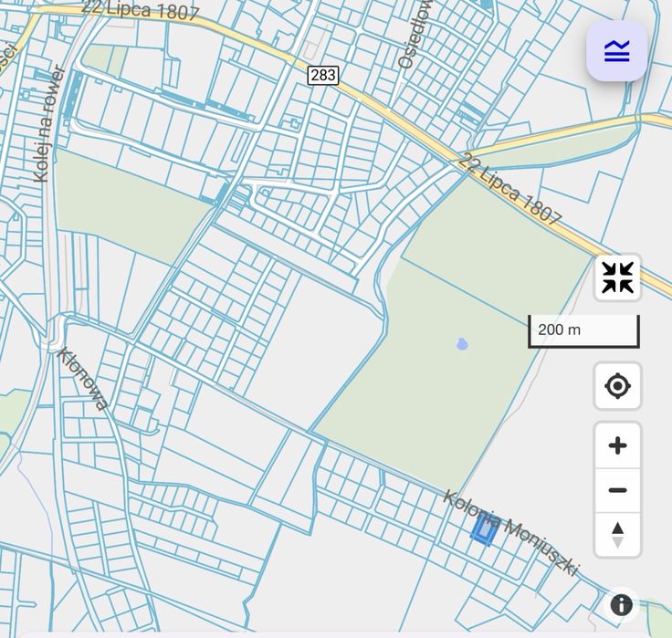Zoom in with the plus button

(x=617, y=445)
